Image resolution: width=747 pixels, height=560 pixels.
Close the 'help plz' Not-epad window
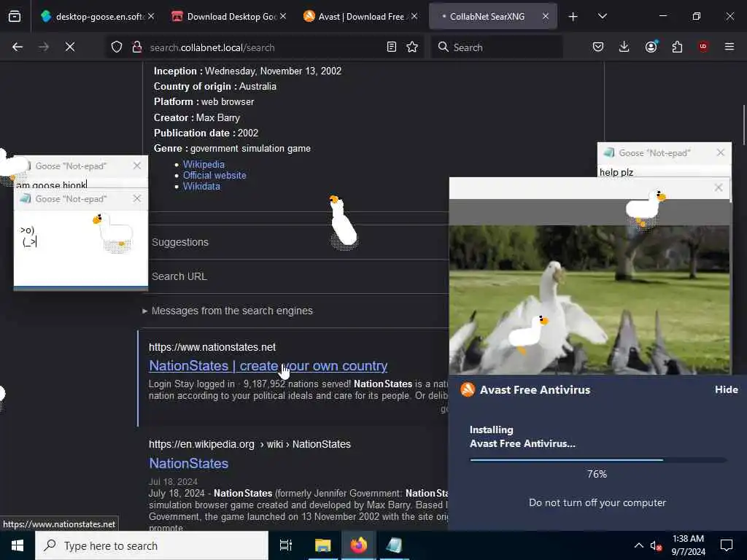(x=720, y=152)
